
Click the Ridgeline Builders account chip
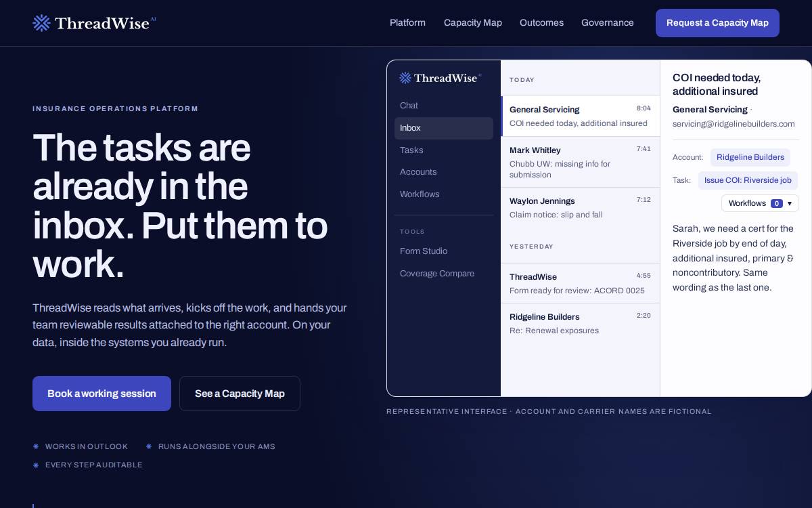[x=750, y=157]
